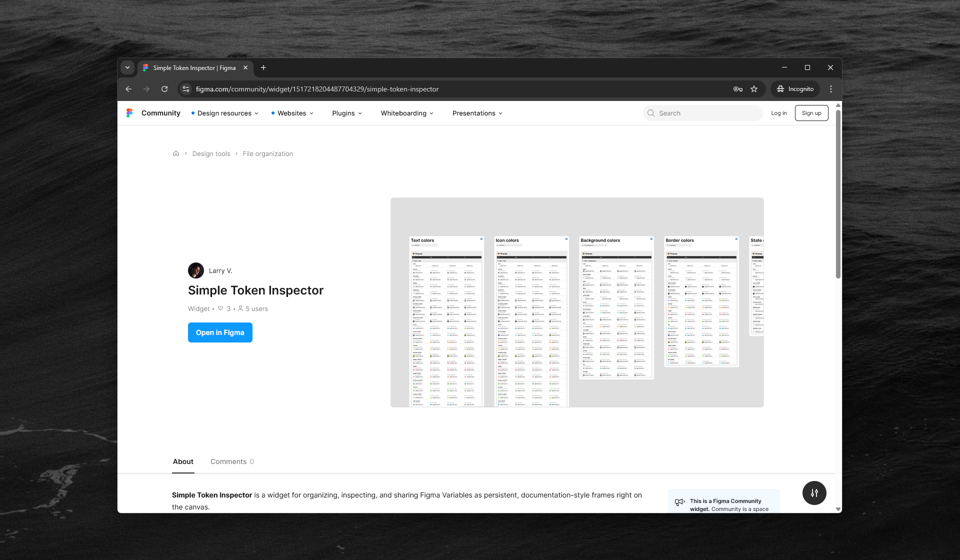Click the Incognito indicator

(x=795, y=89)
